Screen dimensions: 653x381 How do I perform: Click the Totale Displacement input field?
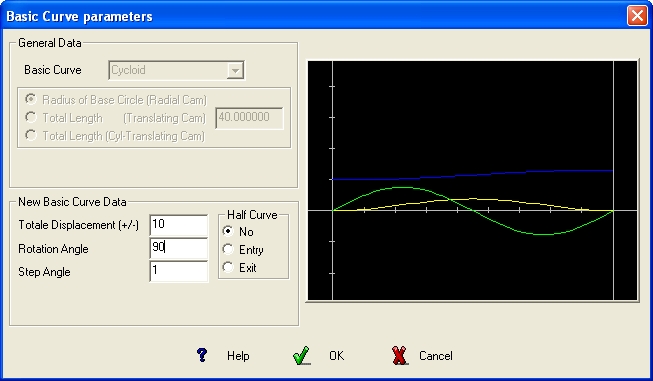(179, 225)
